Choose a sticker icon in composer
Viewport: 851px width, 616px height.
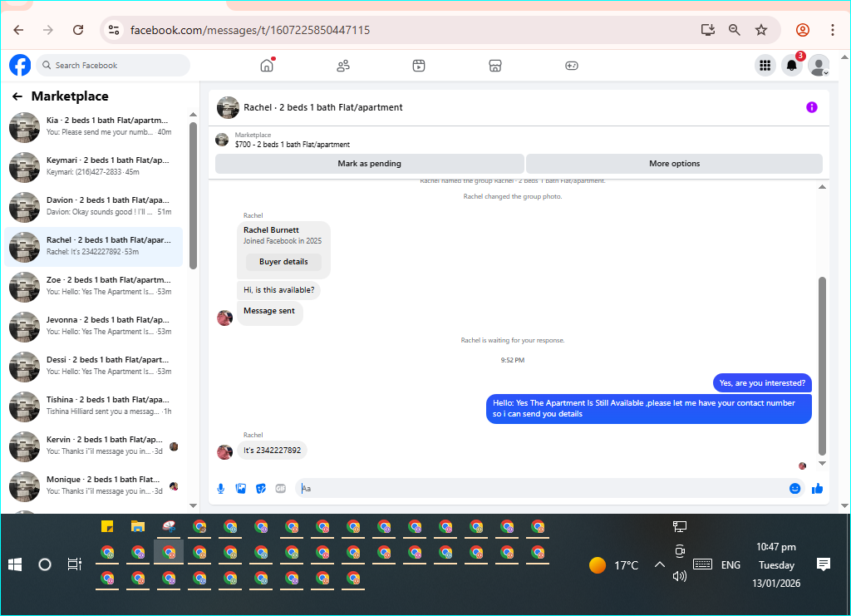coord(261,489)
